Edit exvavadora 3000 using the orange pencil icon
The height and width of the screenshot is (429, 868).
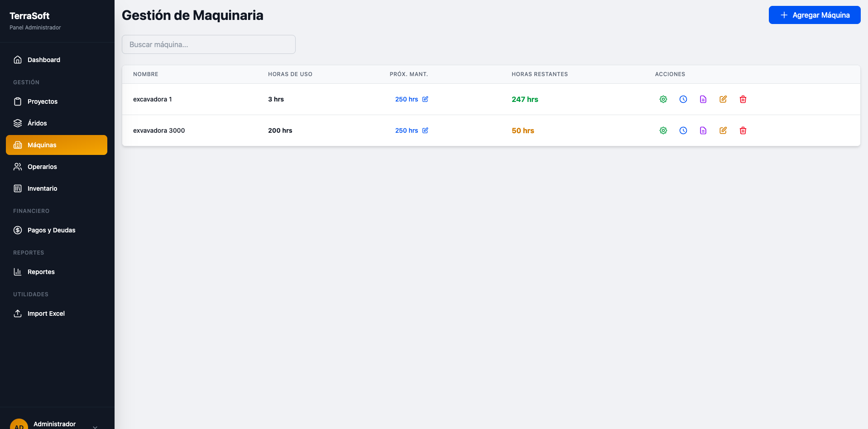tap(723, 130)
